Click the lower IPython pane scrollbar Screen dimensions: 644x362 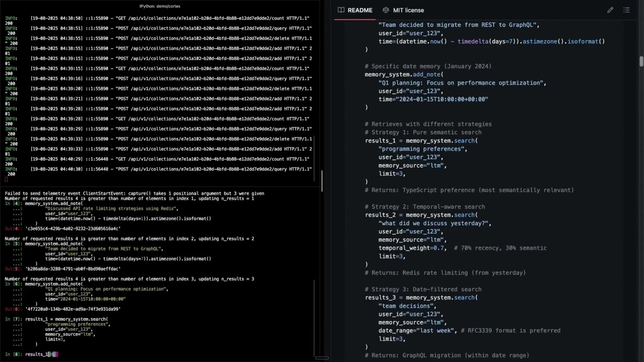(315, 317)
